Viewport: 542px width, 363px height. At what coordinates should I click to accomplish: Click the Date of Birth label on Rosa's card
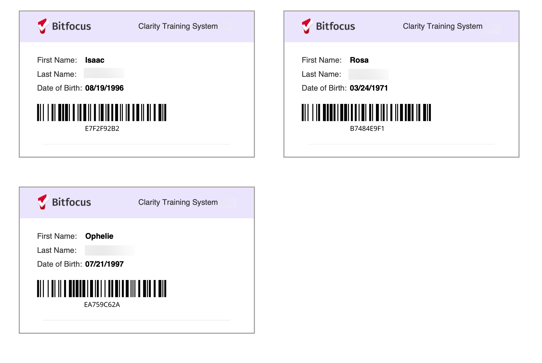[324, 88]
